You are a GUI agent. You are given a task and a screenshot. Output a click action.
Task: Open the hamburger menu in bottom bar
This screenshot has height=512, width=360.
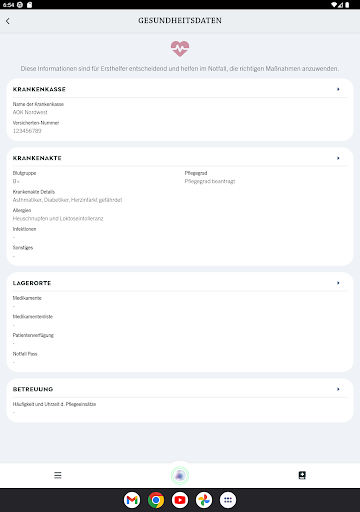(x=58, y=475)
